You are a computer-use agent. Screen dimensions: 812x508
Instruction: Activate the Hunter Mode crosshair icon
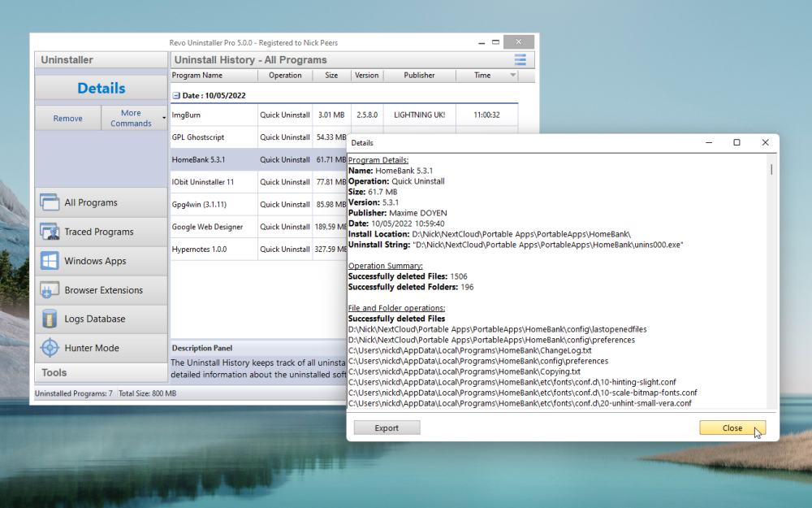[x=50, y=348]
